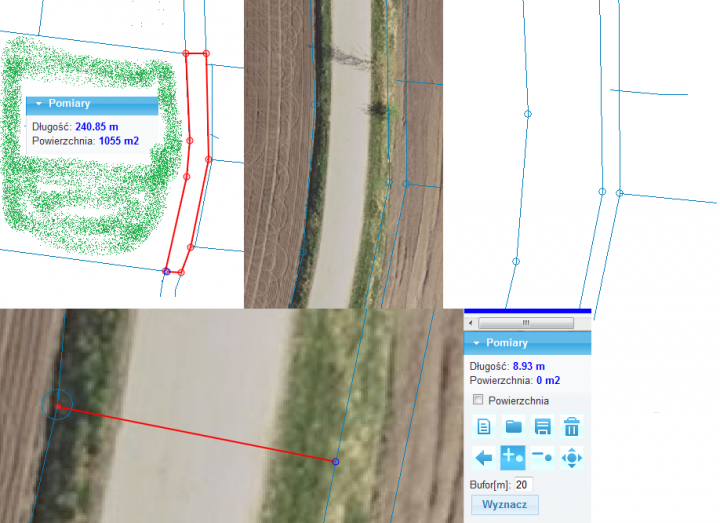720x523 pixels.
Task: Click blue end point of measurement line
Action: (335, 461)
